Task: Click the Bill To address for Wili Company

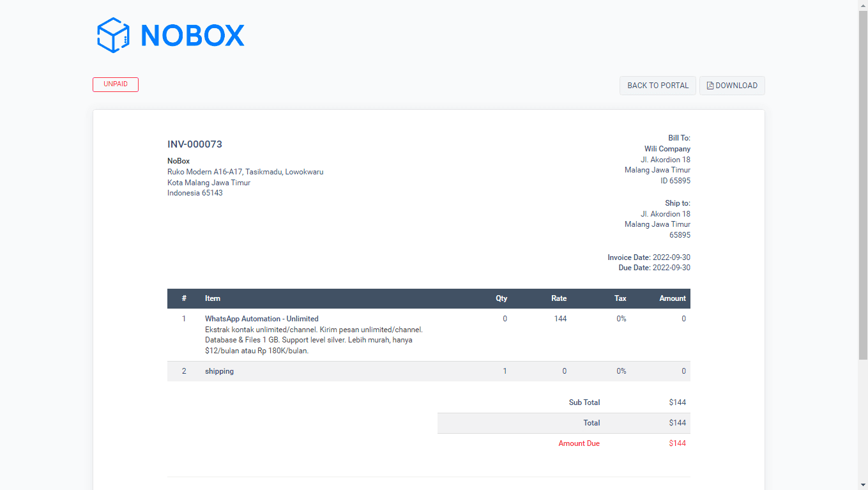Action: (x=657, y=159)
